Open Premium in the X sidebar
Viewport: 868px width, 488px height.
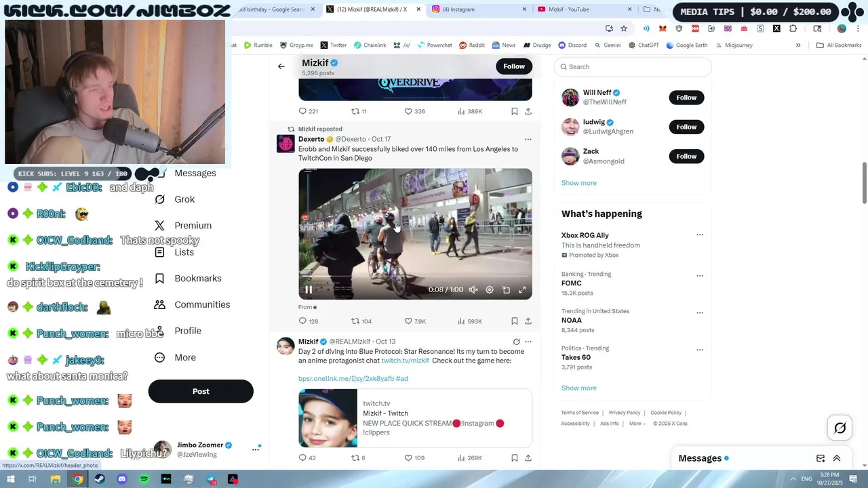[182, 226]
